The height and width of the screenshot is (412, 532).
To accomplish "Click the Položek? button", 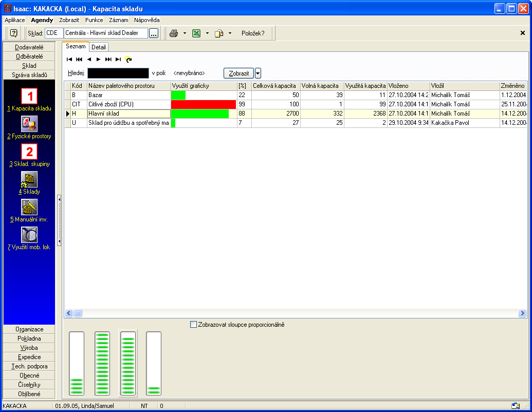I will point(253,33).
